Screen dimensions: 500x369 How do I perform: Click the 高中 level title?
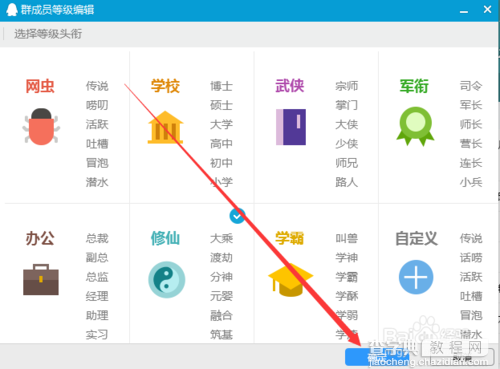[221, 144]
